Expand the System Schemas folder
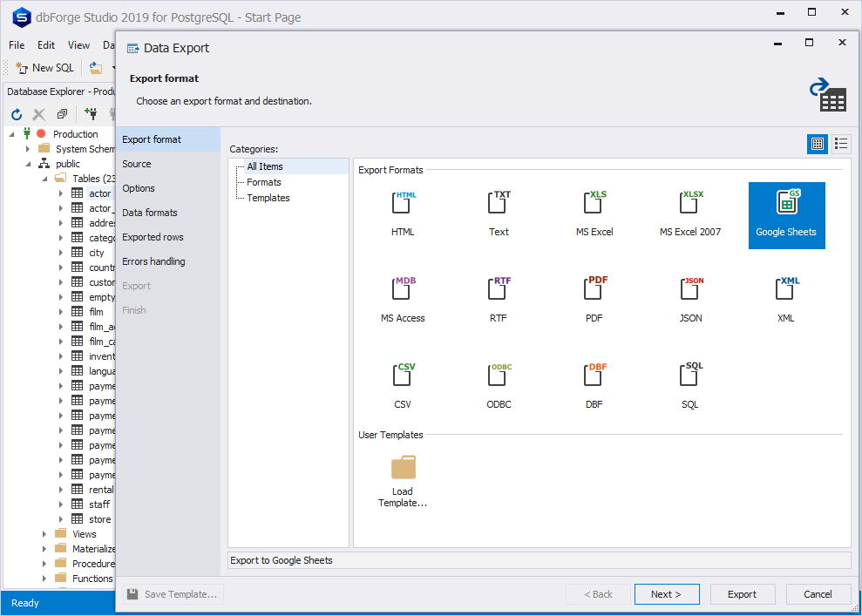 28,149
